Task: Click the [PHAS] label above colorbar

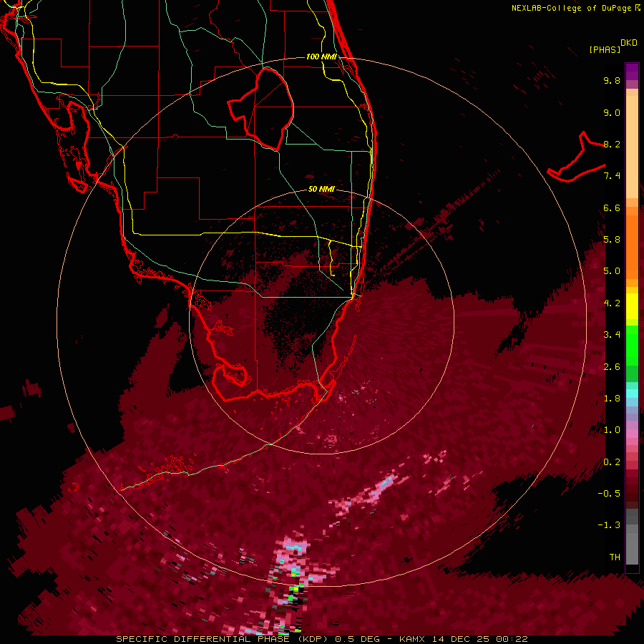Action: point(605,49)
